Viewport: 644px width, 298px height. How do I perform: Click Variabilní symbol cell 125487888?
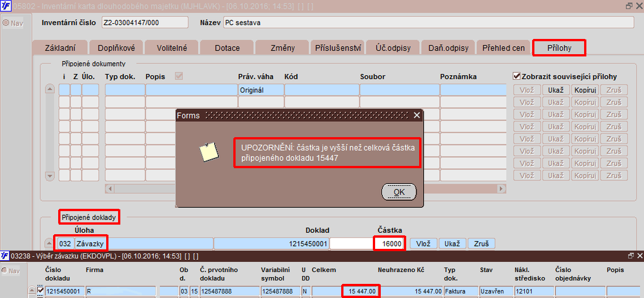(280, 291)
